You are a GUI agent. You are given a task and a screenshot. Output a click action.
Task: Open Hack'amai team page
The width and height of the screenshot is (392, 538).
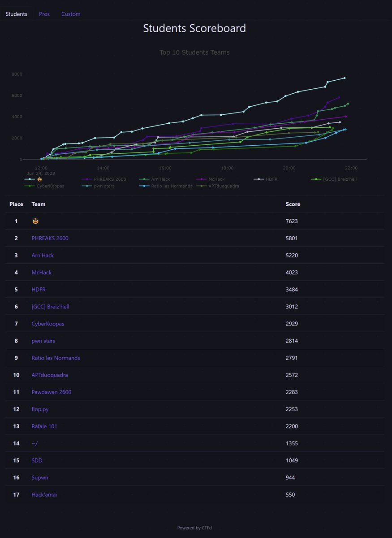click(44, 495)
